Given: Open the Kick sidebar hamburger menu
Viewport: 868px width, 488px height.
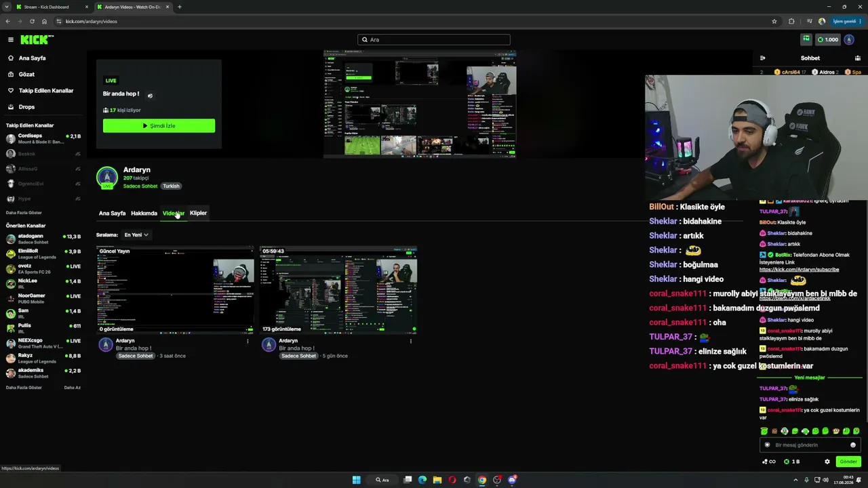Looking at the screenshot, I should [11, 40].
